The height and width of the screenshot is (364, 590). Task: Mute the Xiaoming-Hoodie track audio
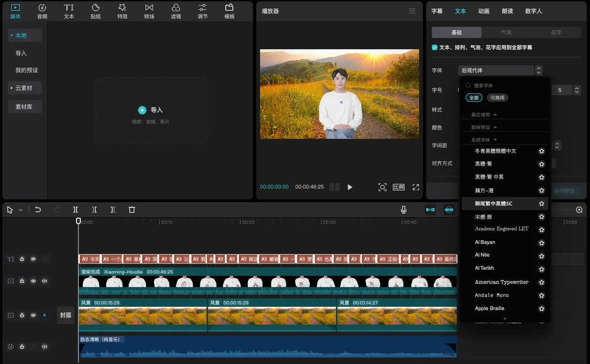point(45,281)
